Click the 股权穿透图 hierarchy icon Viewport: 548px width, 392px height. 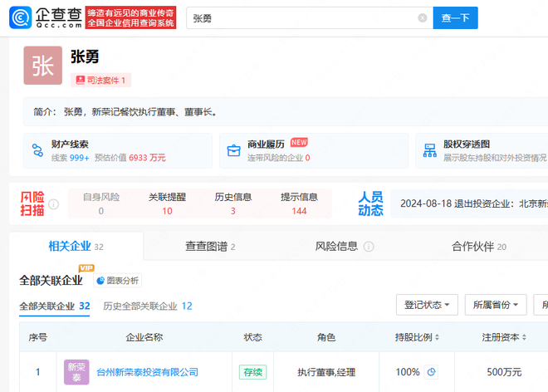pyautogui.click(x=429, y=150)
